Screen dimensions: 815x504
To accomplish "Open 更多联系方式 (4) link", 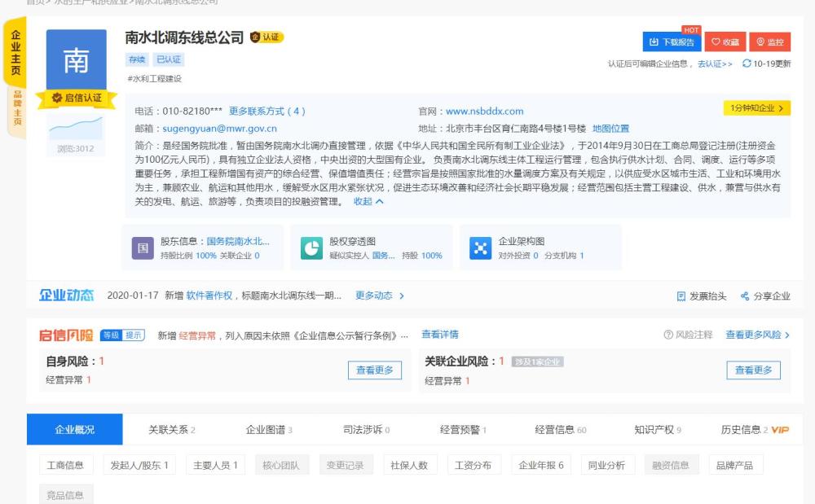I will coord(267,111).
